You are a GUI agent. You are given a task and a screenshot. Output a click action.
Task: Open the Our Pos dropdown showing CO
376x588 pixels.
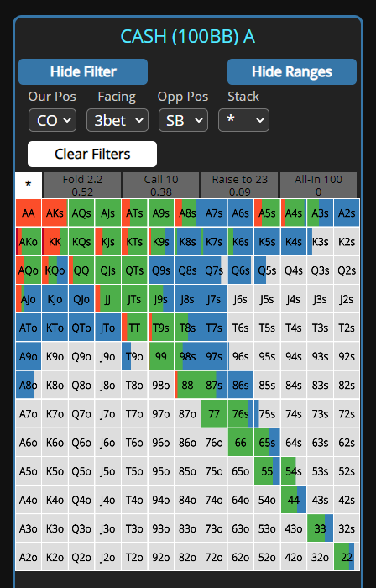coord(52,120)
